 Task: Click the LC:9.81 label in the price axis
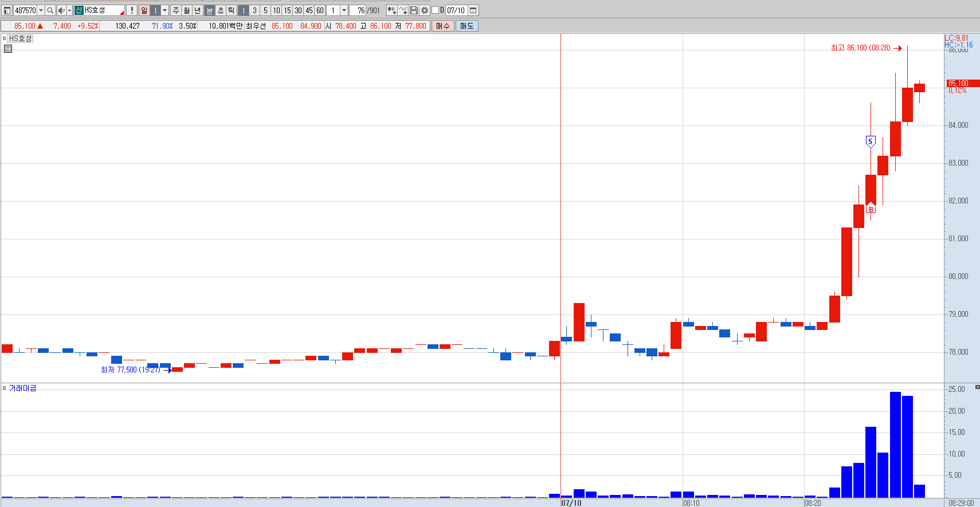pos(957,38)
